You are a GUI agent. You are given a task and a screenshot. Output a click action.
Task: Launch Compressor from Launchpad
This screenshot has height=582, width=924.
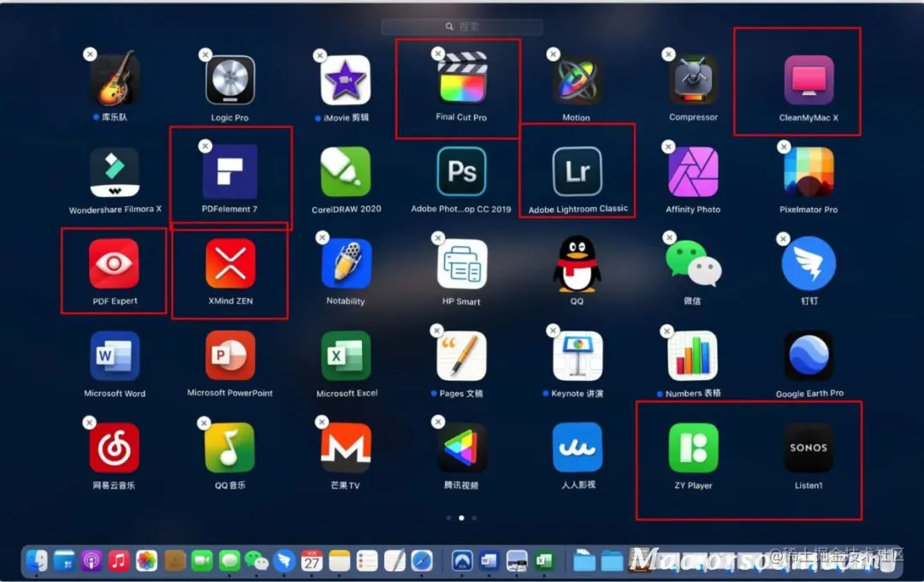(x=693, y=80)
